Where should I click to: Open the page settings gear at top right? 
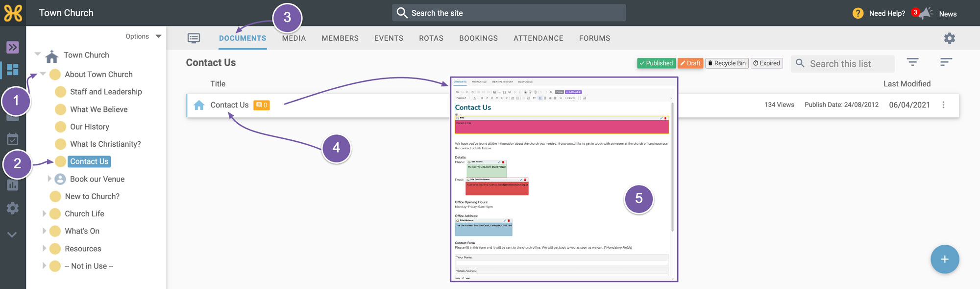(950, 38)
